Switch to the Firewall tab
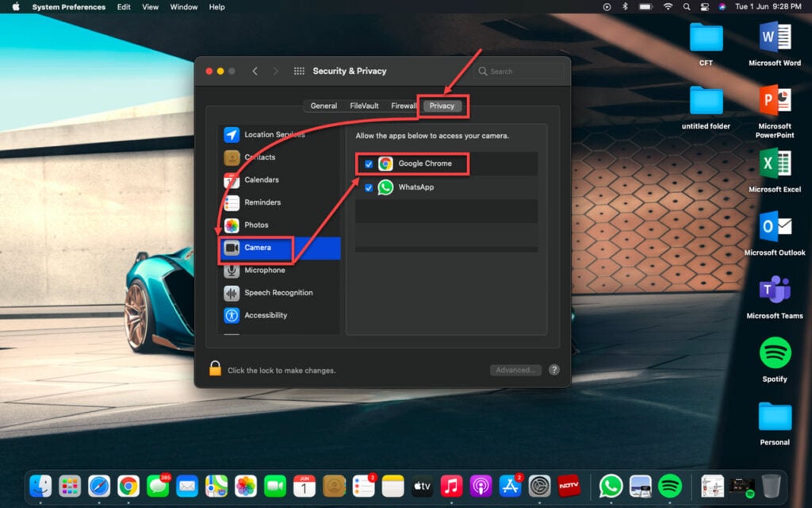Viewport: 812px width, 508px height. 404,106
